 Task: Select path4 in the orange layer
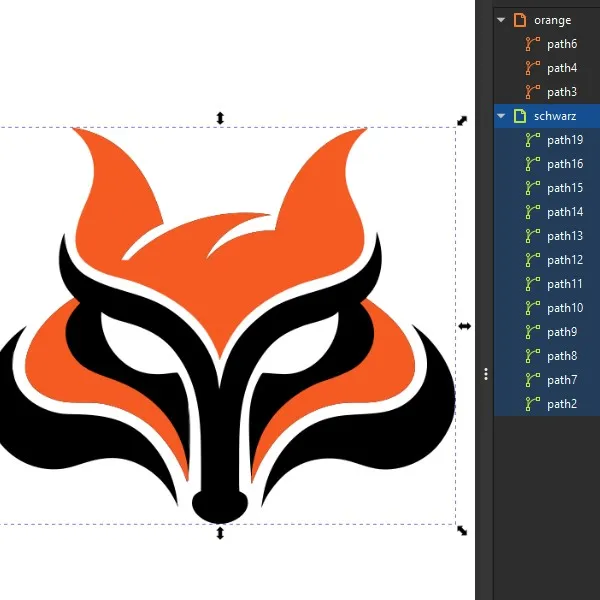561,68
